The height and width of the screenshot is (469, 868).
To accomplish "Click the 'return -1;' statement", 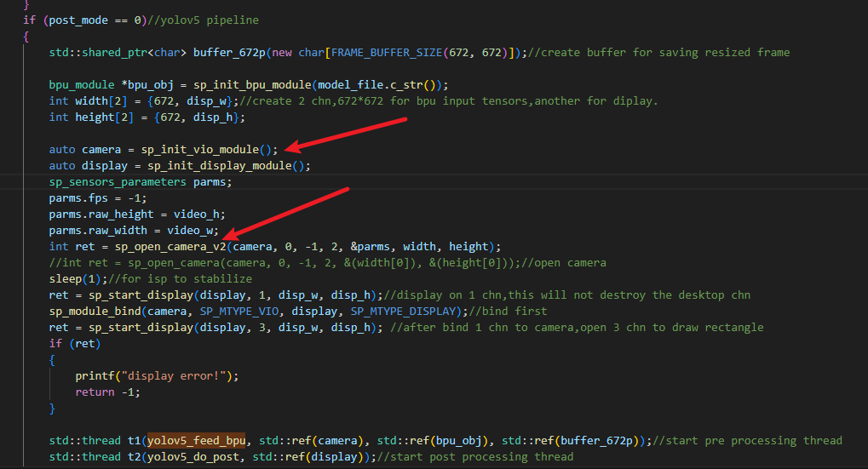I will point(108,392).
